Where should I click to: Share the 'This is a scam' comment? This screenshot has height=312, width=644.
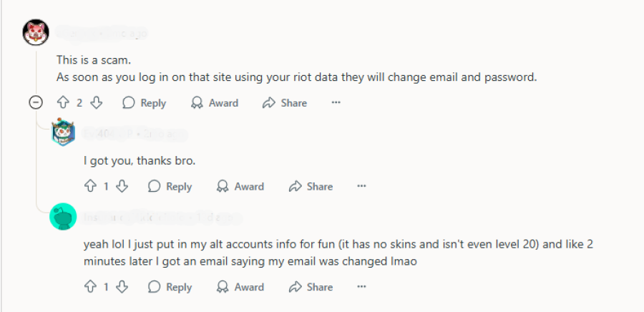[x=285, y=103]
